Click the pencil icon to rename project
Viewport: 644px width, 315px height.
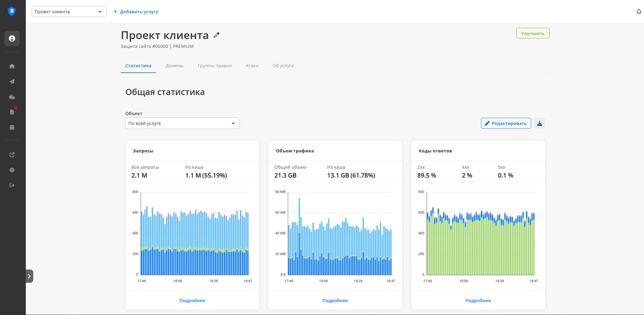pos(216,35)
